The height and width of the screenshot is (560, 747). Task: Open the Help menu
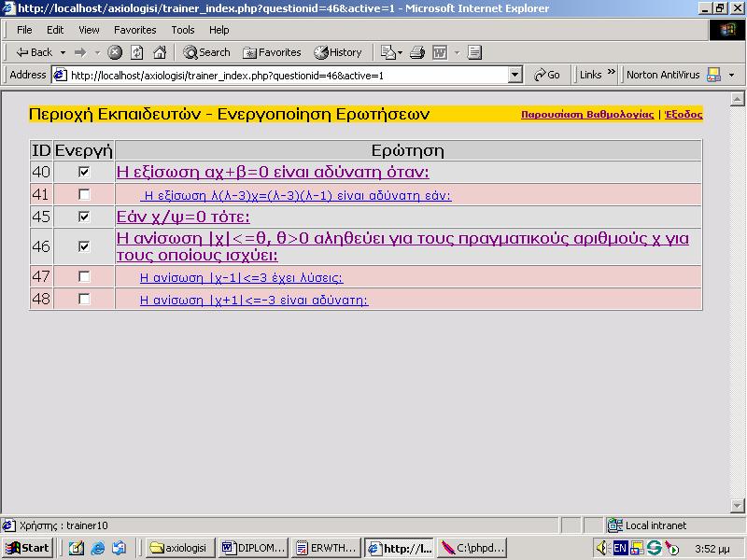[218, 30]
